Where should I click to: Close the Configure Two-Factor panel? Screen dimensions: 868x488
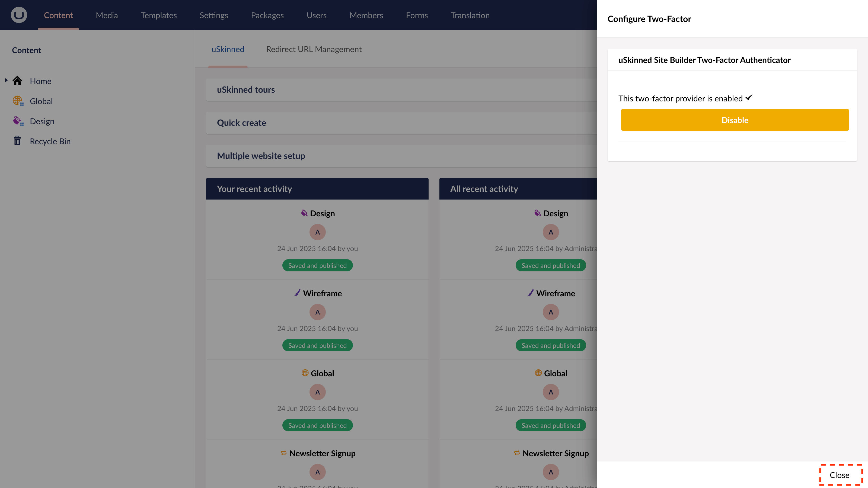pyautogui.click(x=840, y=475)
